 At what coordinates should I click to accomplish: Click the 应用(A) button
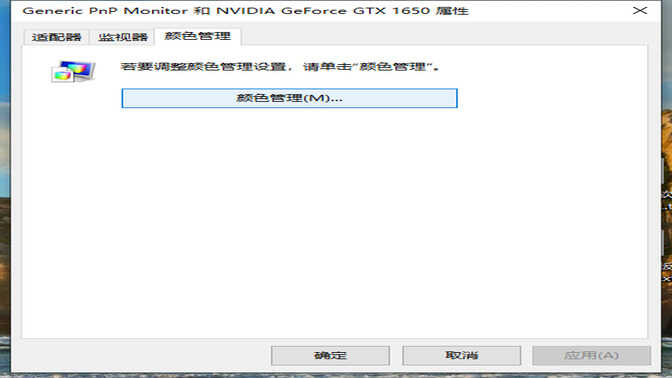coord(591,355)
